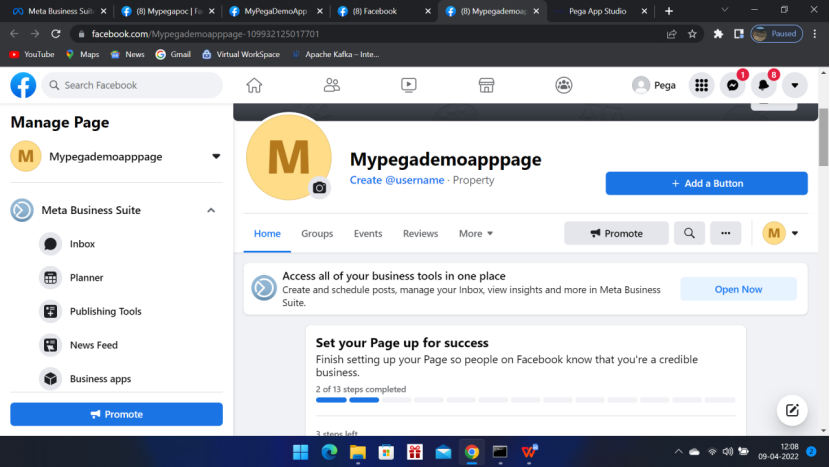Show hidden system tray icons chevron
This screenshot has width=830, height=467.
pyautogui.click(x=679, y=452)
